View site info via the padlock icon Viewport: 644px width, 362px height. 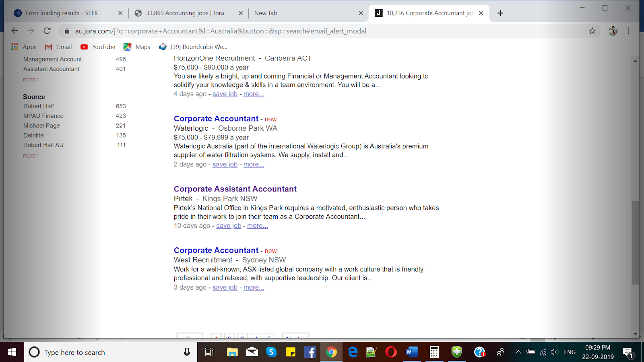click(x=67, y=31)
